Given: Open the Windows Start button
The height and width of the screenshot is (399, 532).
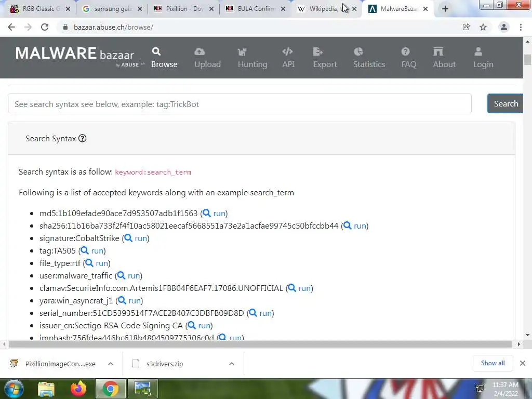Looking at the screenshot, I should pos(14,389).
